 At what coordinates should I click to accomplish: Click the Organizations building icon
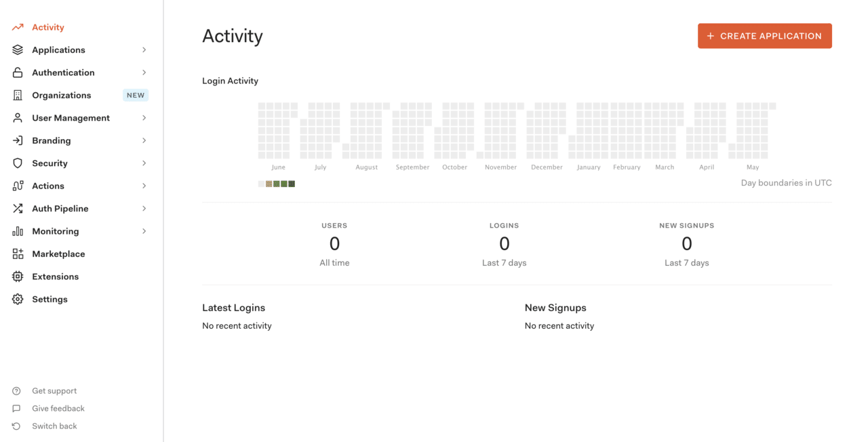(18, 96)
